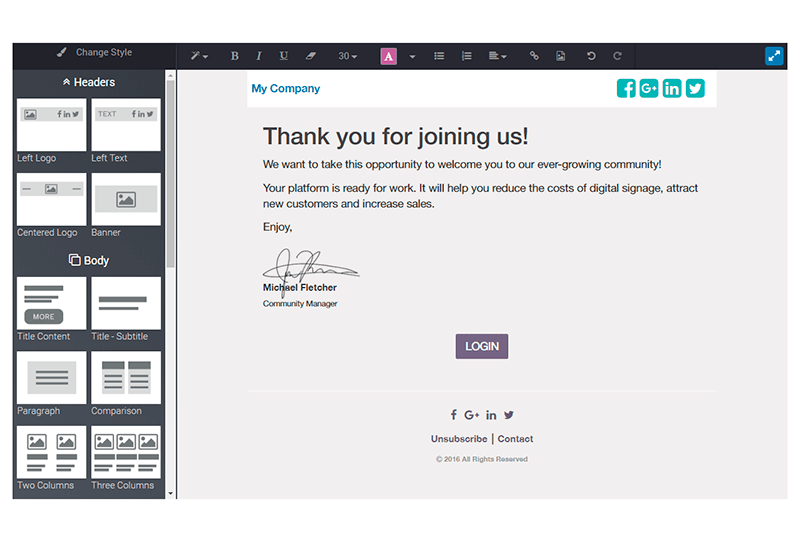The height and width of the screenshot is (543, 800).
Task: Toggle fullscreen editor mode
Action: (x=774, y=56)
